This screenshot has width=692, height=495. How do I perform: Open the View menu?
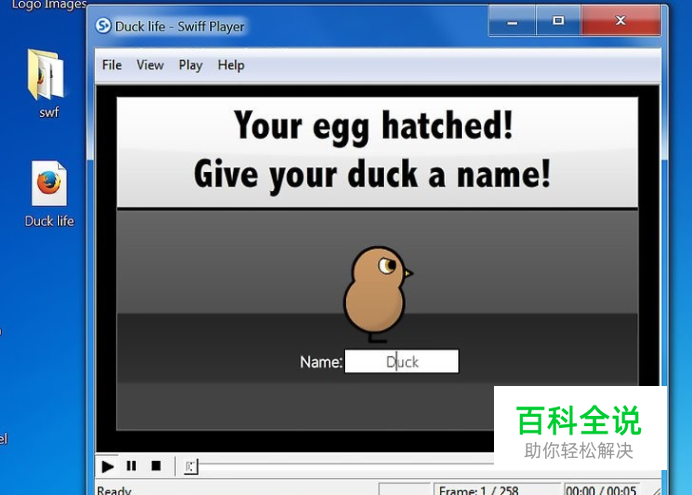coord(150,65)
